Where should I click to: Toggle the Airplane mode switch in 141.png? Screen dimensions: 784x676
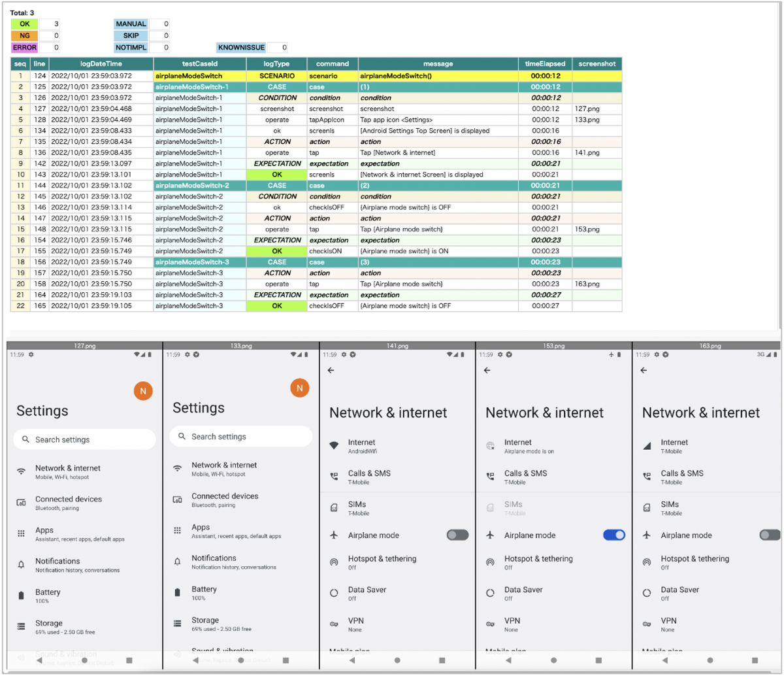[457, 535]
